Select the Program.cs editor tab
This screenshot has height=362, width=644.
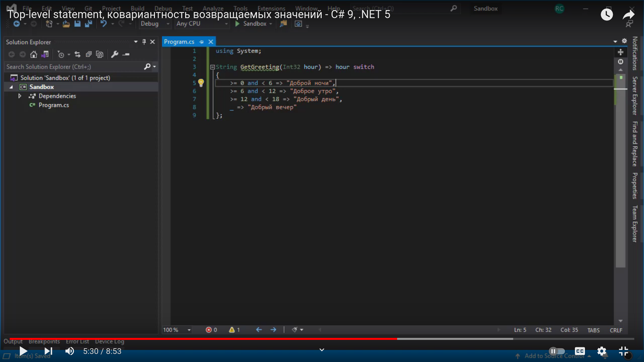click(179, 42)
